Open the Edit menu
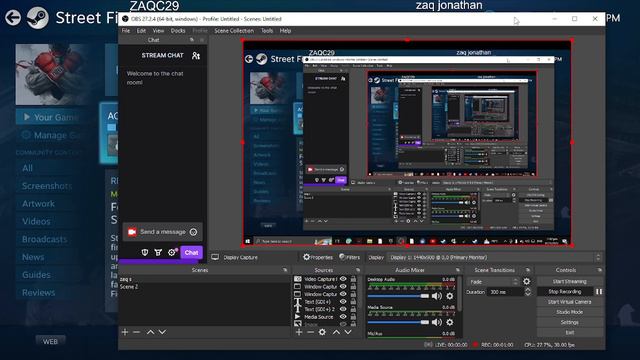 point(141,31)
